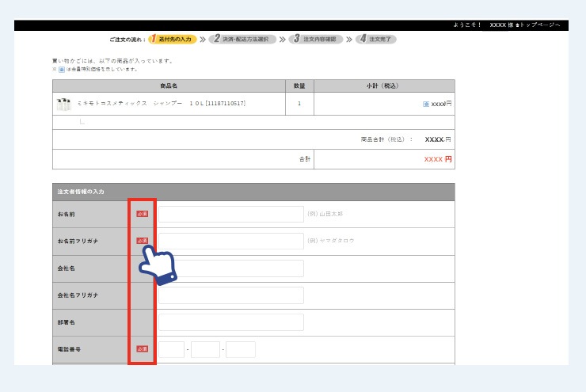Click the first 電話番号 input box
586x392 pixels.
(171, 349)
